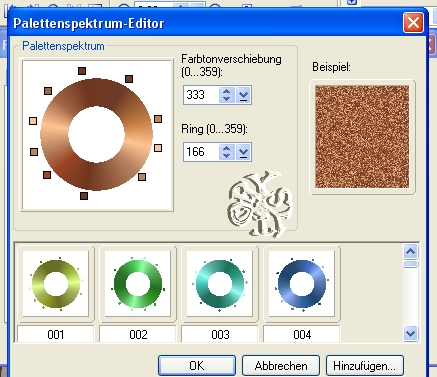This screenshot has height=377, width=437.
Task: Click the Ring spinner arrows
Action: 227,152
